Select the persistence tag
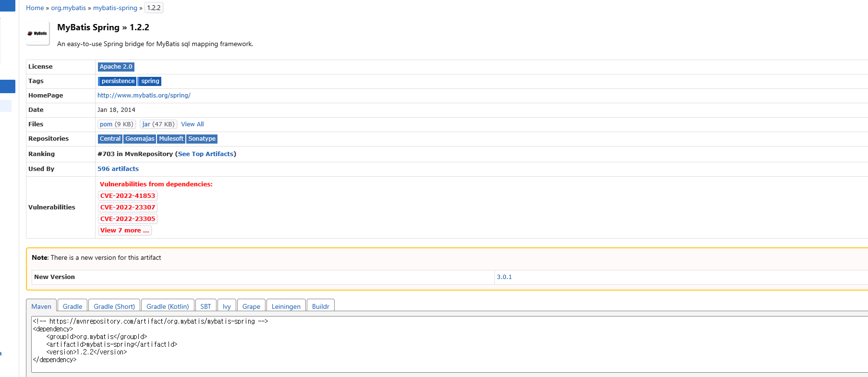 tap(118, 81)
